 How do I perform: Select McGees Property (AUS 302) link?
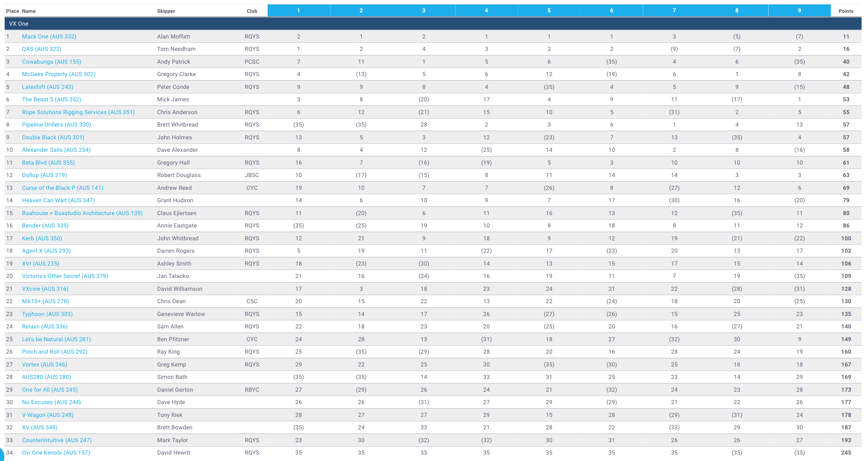tap(58, 74)
